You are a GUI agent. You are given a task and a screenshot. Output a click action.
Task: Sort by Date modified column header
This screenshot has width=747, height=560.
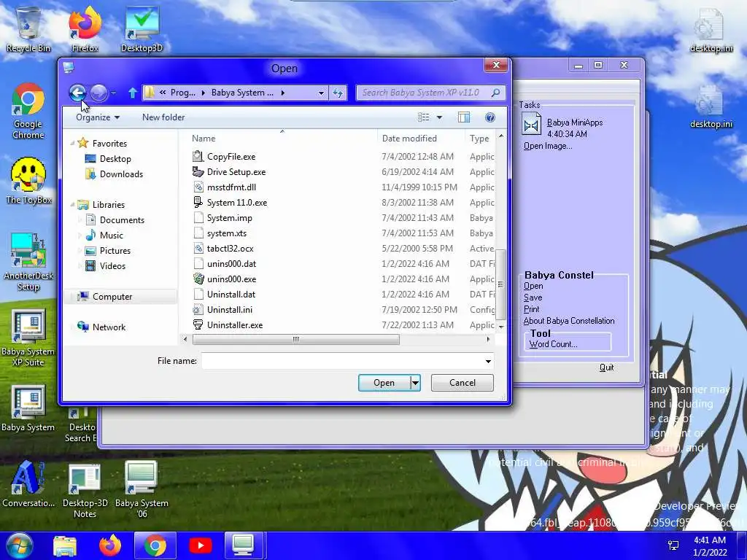point(421,139)
